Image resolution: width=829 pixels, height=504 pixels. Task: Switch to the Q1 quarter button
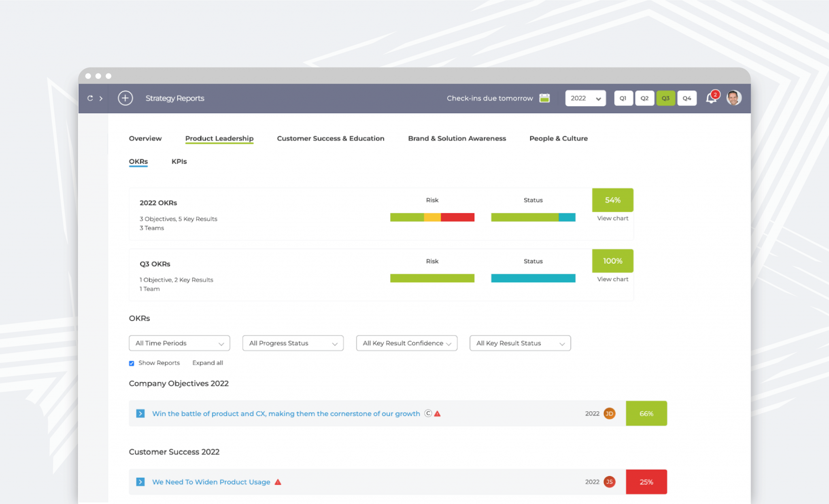tap(623, 98)
